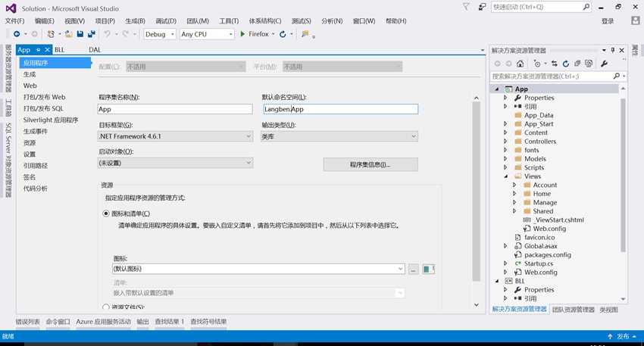Click the account avatar icon near 登录
This screenshot has width=644, height=346.
(636, 20)
